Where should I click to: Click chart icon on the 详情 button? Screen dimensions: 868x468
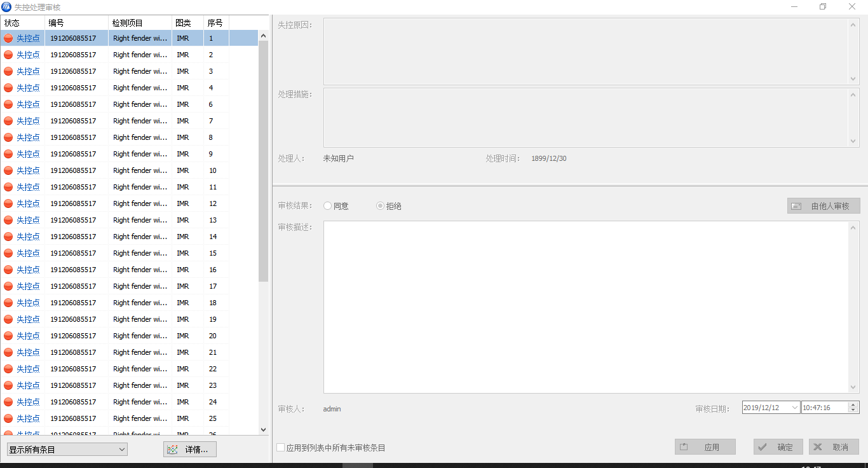[x=172, y=450]
